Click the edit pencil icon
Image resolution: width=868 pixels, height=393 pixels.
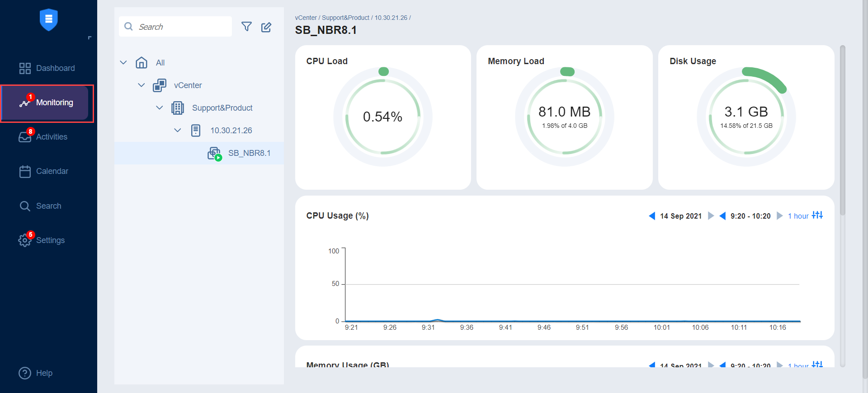(x=266, y=27)
